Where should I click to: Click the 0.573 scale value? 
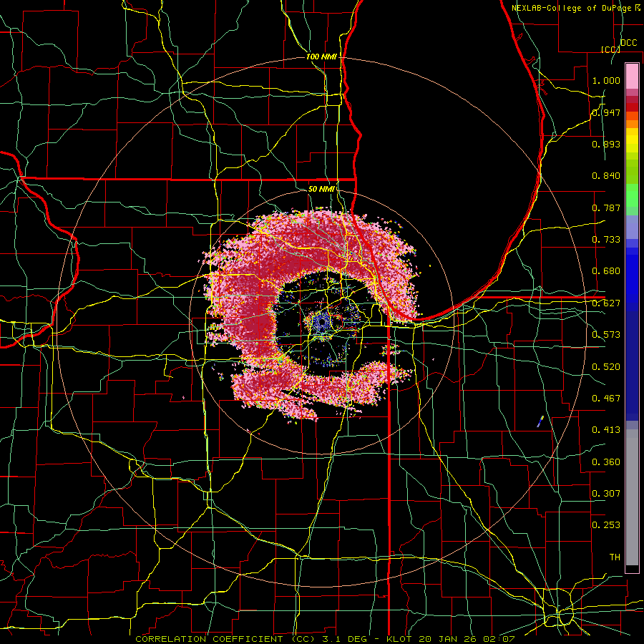(606, 335)
